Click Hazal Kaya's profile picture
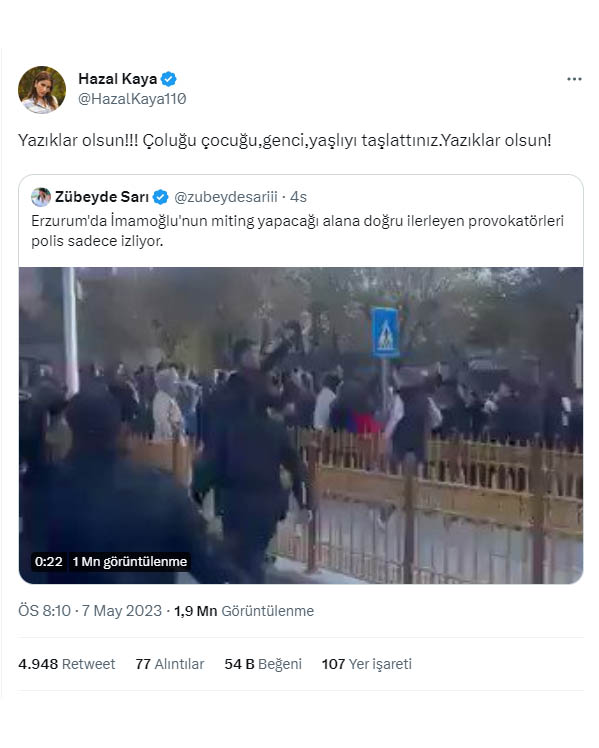The image size is (599, 748). 42,90
